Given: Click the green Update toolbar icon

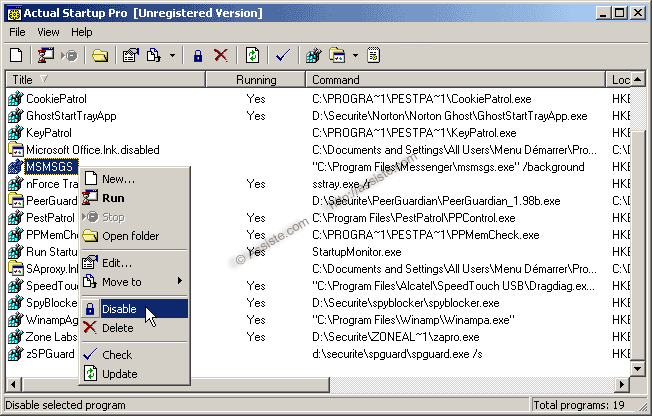Looking at the screenshot, I should [x=252, y=55].
